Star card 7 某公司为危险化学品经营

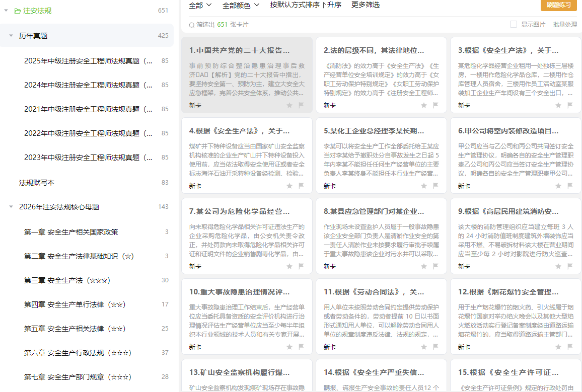tap(289, 266)
